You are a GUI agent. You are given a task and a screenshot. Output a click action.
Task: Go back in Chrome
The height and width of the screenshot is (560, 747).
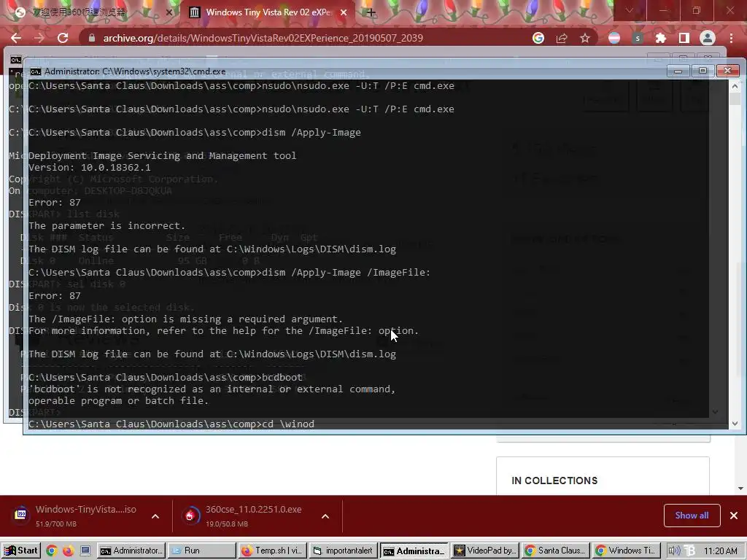point(16,38)
